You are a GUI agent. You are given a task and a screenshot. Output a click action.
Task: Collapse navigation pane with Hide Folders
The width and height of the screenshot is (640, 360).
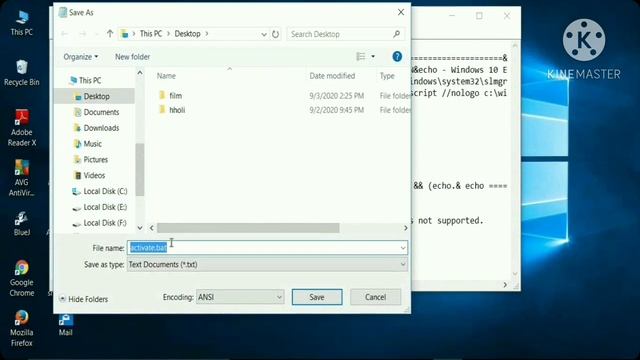84,299
